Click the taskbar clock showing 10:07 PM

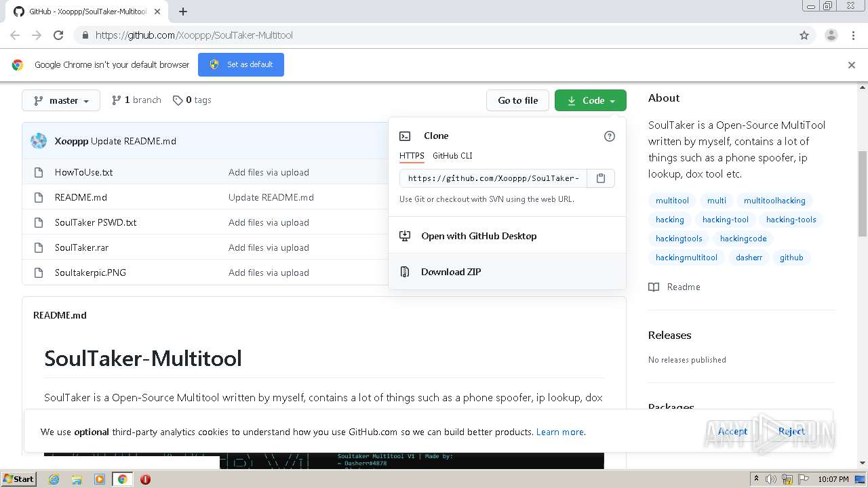[833, 479]
